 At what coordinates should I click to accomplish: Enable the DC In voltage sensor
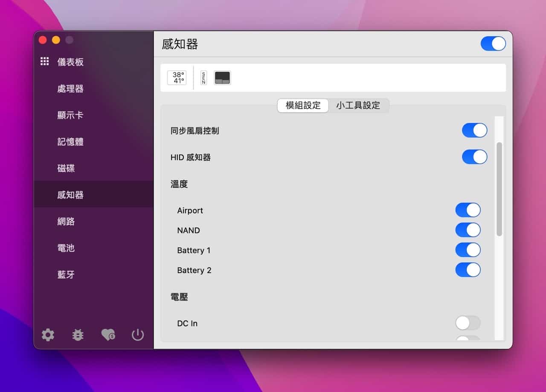(468, 323)
